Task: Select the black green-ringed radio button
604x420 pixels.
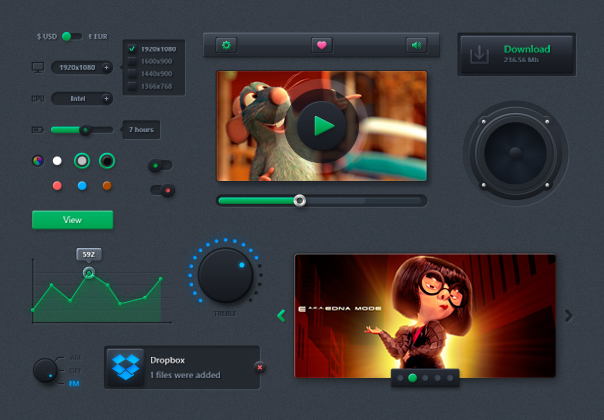Action: 107,161
